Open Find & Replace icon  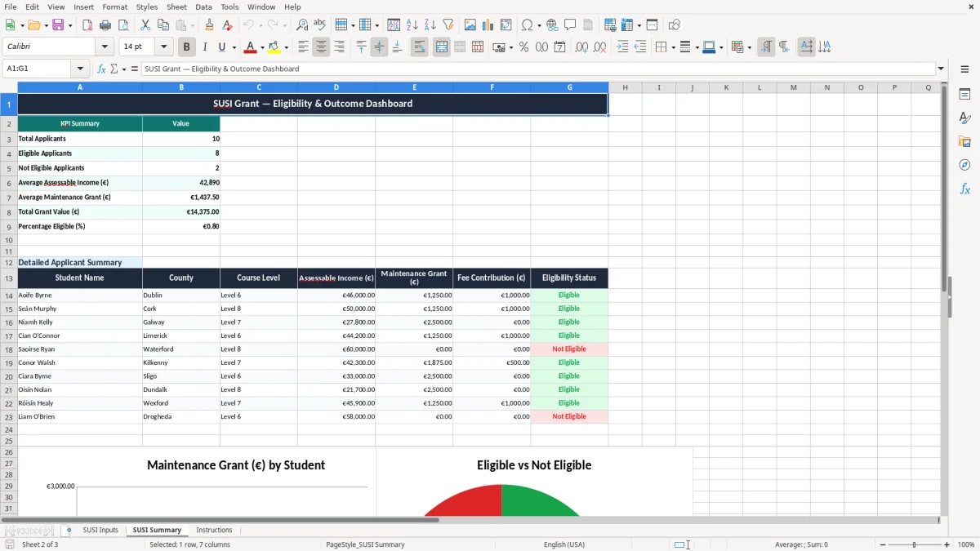302,25
